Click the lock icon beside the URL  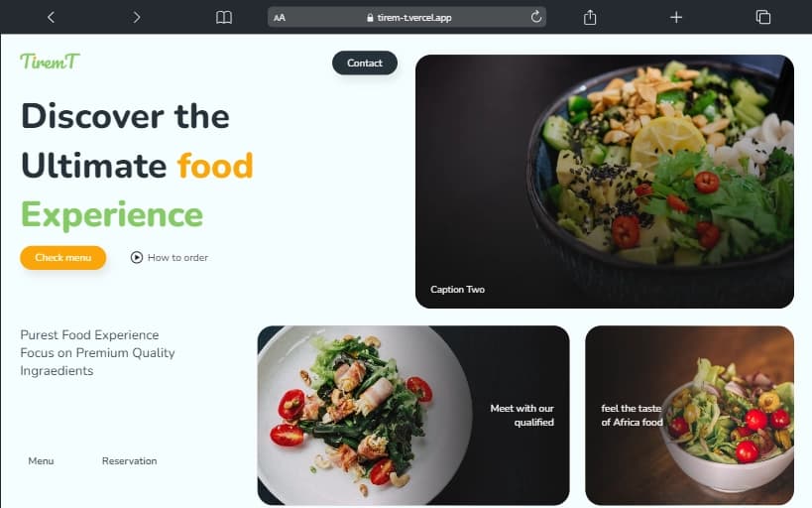(370, 18)
